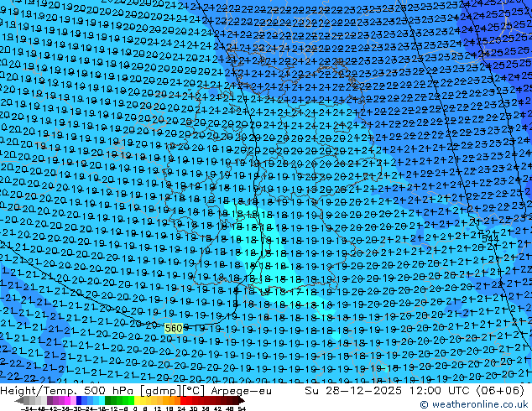Click the 544 contour height label
Screen dimensions: 532x411
[490, 239]
